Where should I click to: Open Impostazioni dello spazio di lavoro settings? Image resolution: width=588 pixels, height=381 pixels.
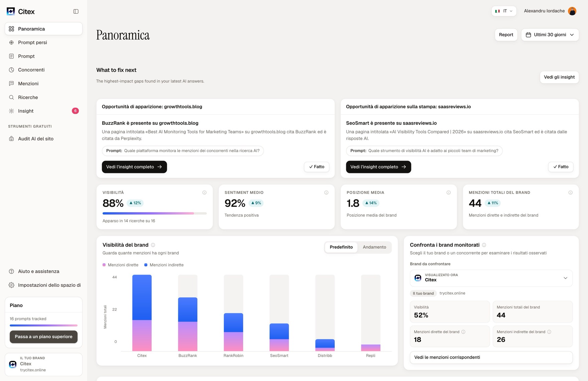pos(43,285)
